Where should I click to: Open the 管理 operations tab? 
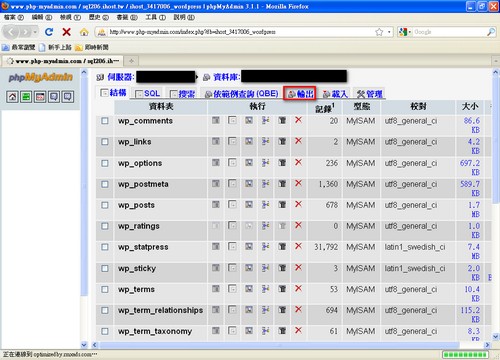370,94
